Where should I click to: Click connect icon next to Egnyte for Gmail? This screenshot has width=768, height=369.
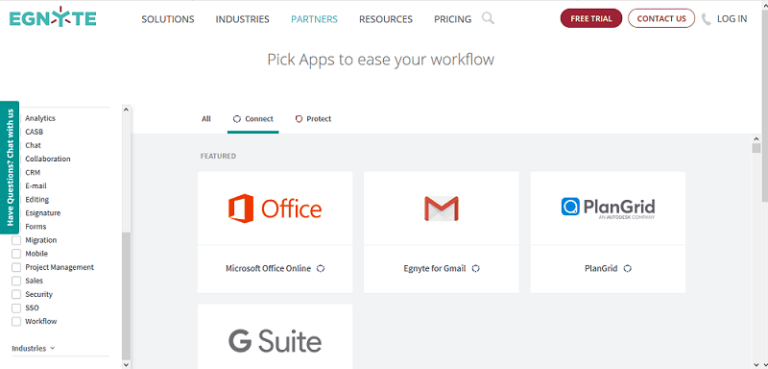(x=476, y=269)
